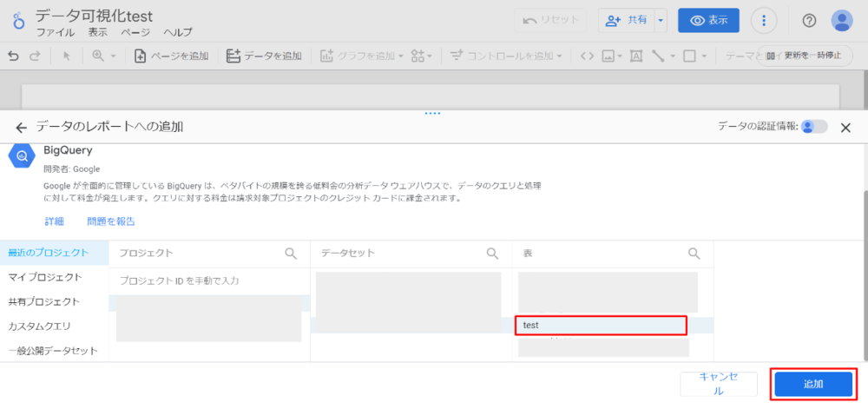The width and height of the screenshot is (868, 409).
Task: Open コントロールを追加 dropdown
Action: point(506,56)
